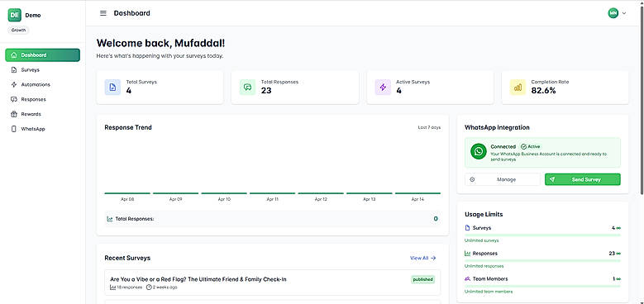644x304 pixels.
Task: Open the MN user avatar
Action: coord(613,13)
